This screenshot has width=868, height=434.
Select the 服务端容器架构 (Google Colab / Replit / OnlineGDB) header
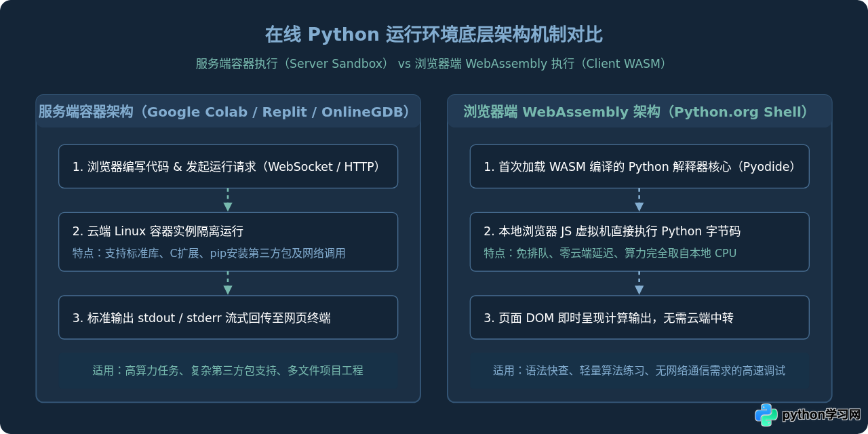pos(228,112)
